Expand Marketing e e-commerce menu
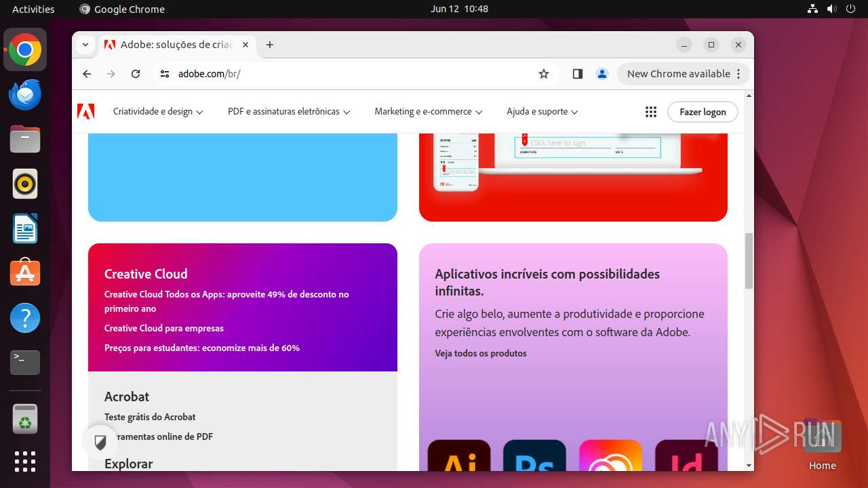868x488 pixels. [x=429, y=112]
